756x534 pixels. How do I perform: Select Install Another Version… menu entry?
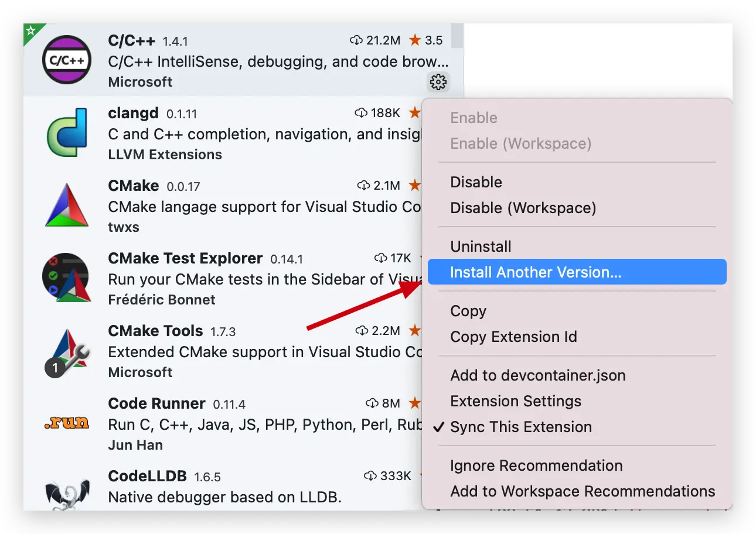(535, 272)
